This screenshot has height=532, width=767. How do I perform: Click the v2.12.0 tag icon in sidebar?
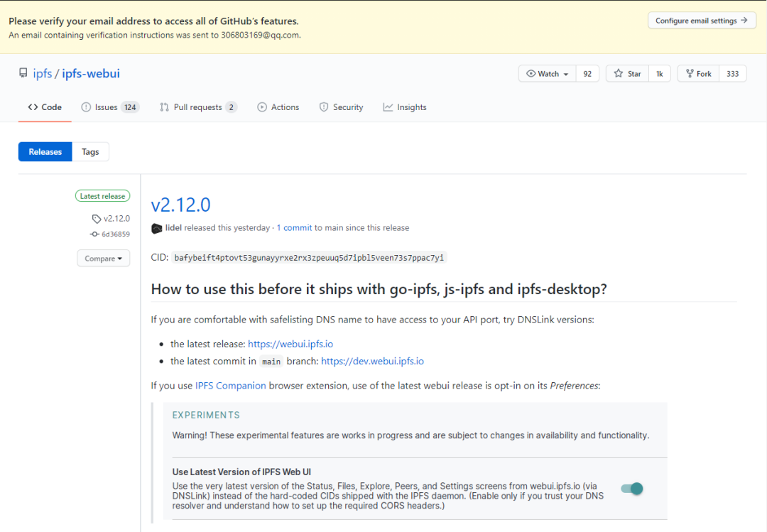pos(97,219)
